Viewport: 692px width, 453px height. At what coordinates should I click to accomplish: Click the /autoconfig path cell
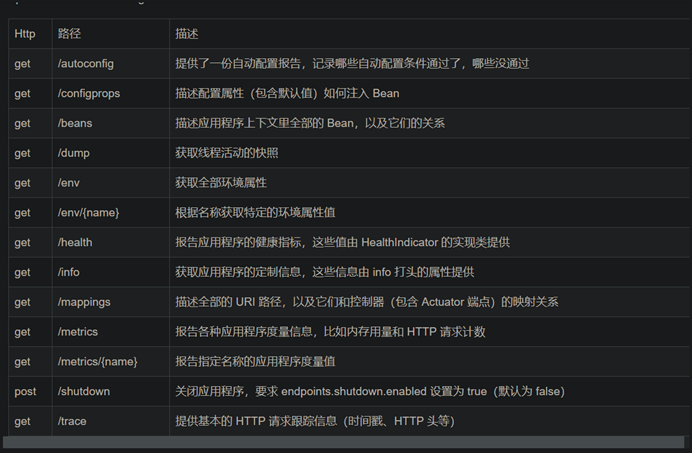coord(86,63)
